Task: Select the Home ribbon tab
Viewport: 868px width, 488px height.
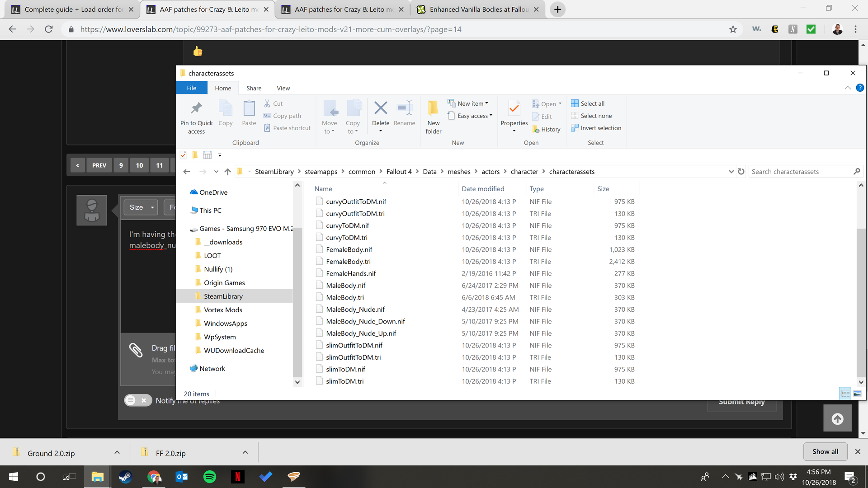Action: pos(223,88)
